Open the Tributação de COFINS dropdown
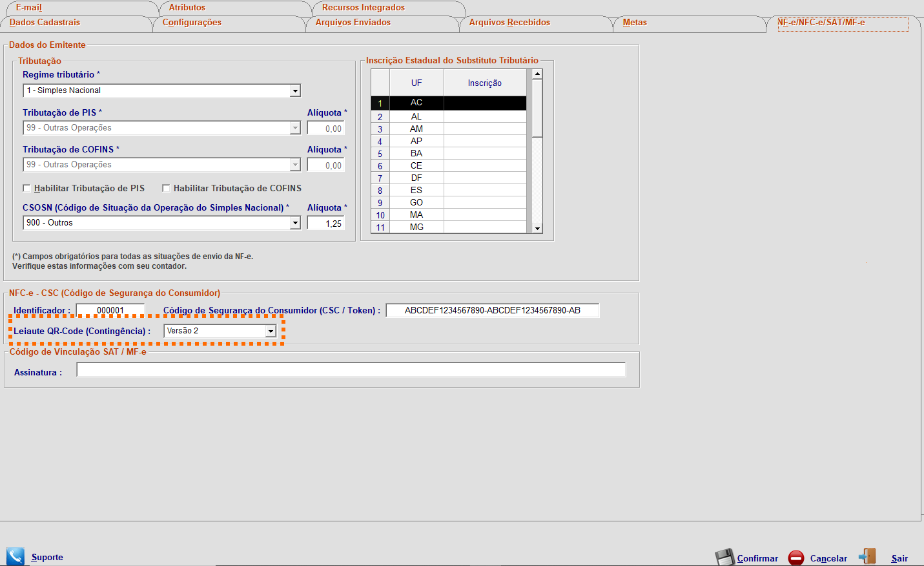Screen dimensions: 924x566 [x=295, y=165]
